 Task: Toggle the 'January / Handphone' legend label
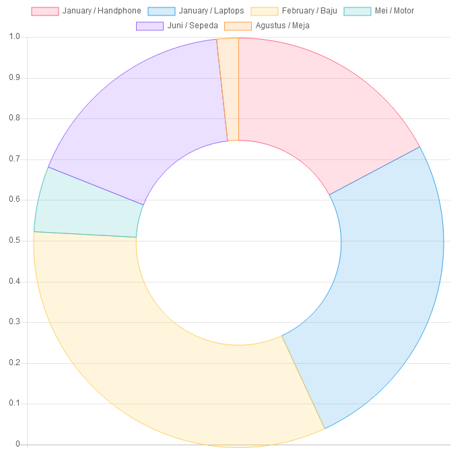pos(102,11)
